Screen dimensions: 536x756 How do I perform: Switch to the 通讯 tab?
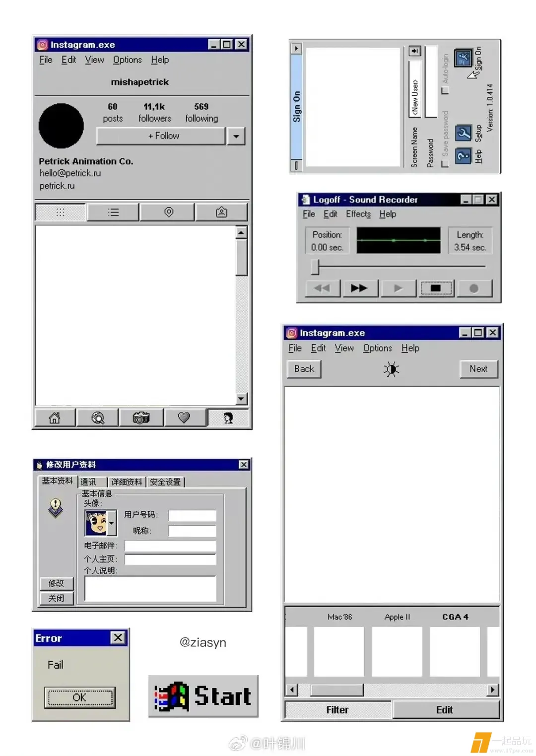[x=92, y=482]
